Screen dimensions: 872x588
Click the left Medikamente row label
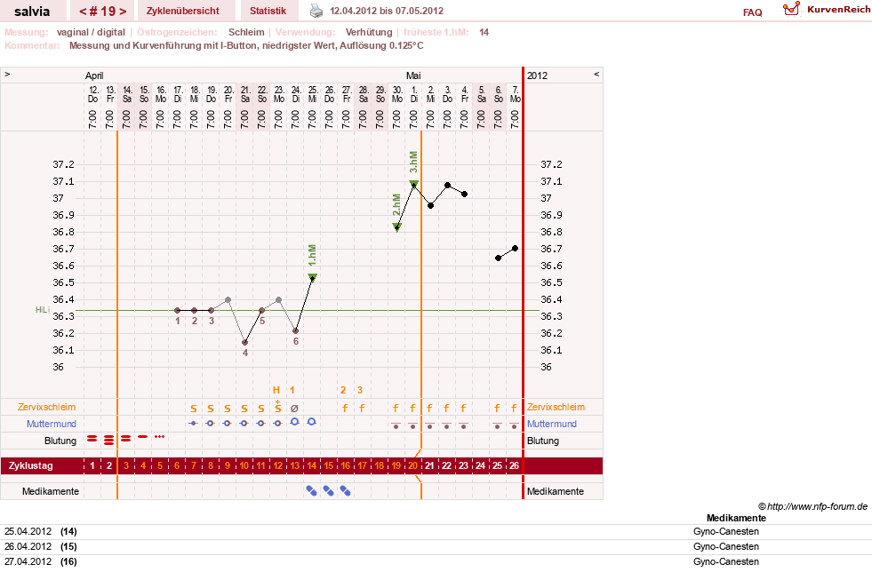tap(51, 491)
